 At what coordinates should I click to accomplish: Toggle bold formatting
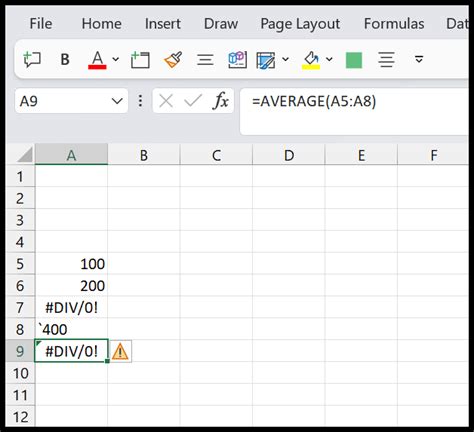pyautogui.click(x=65, y=60)
